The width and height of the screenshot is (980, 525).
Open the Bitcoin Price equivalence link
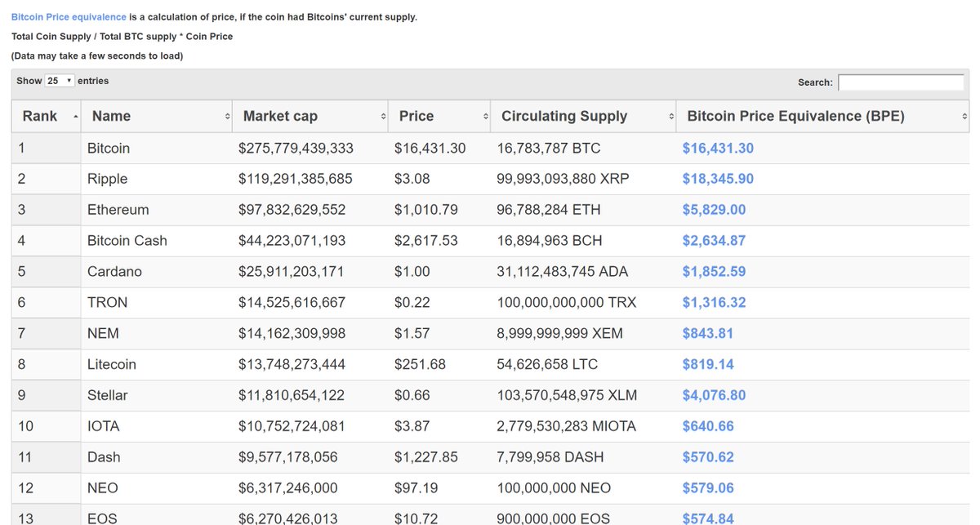tap(69, 17)
